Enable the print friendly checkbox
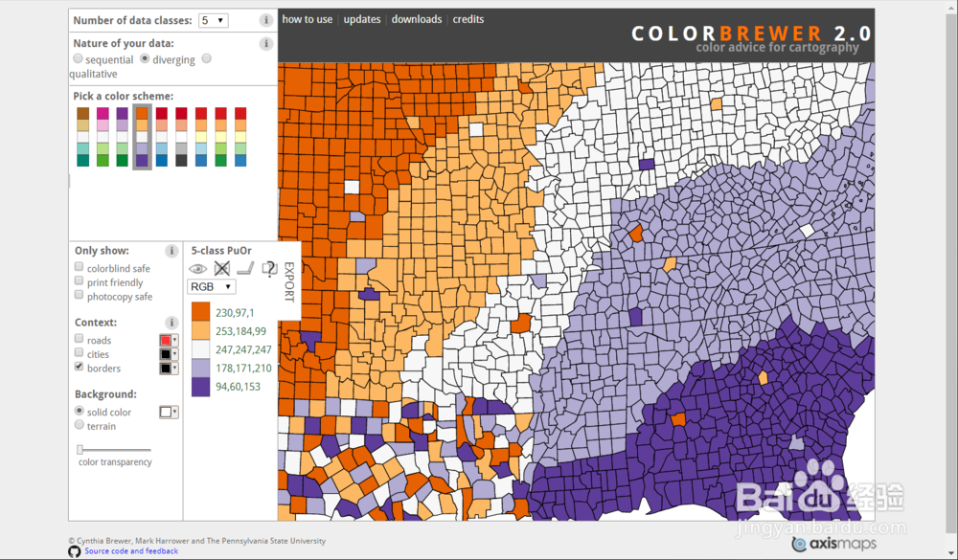958x560 pixels. click(79, 280)
